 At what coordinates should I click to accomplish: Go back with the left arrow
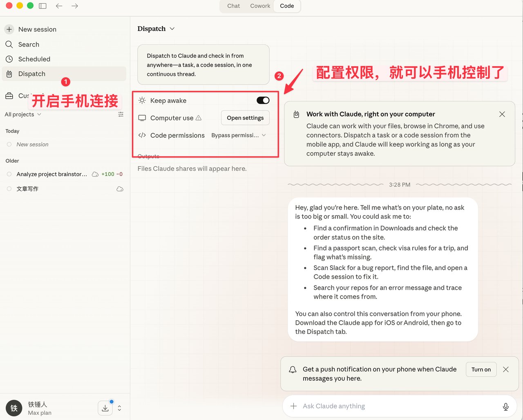[x=59, y=6]
